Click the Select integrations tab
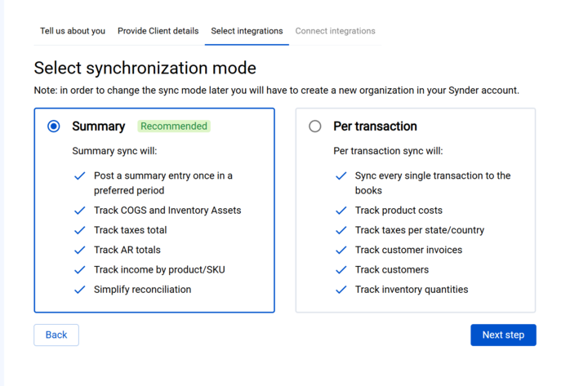The image size is (588, 386). pyautogui.click(x=247, y=31)
